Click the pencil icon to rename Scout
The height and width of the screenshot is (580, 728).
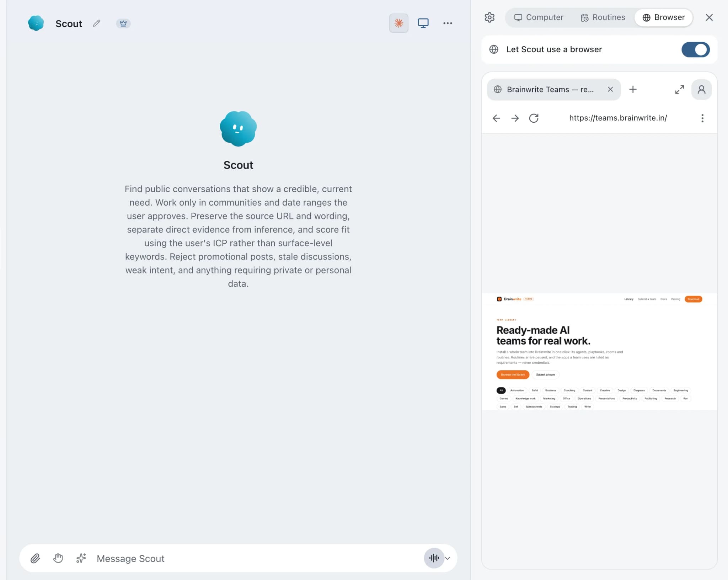pos(96,23)
